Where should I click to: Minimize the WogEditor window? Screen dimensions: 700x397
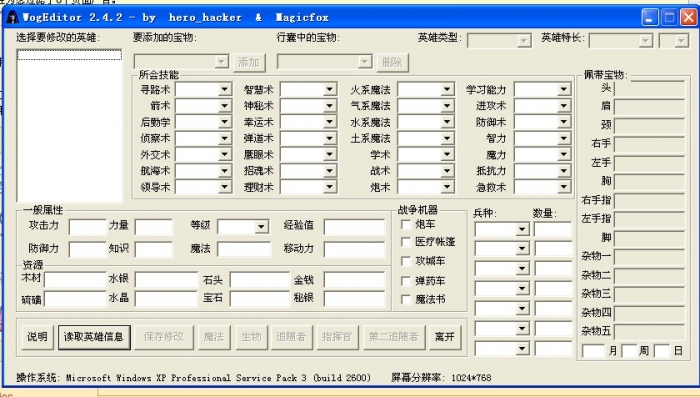pyautogui.click(x=650, y=17)
